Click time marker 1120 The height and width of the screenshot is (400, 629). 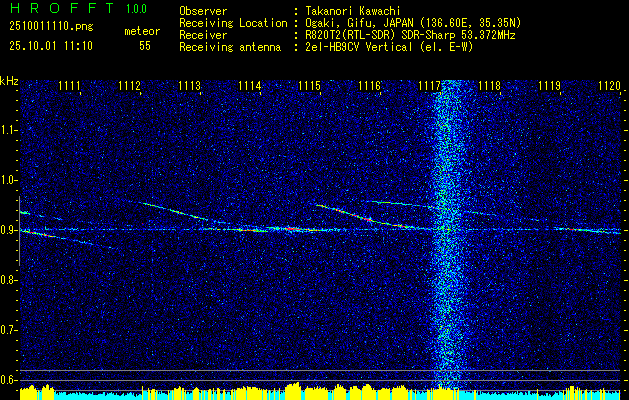pos(610,85)
